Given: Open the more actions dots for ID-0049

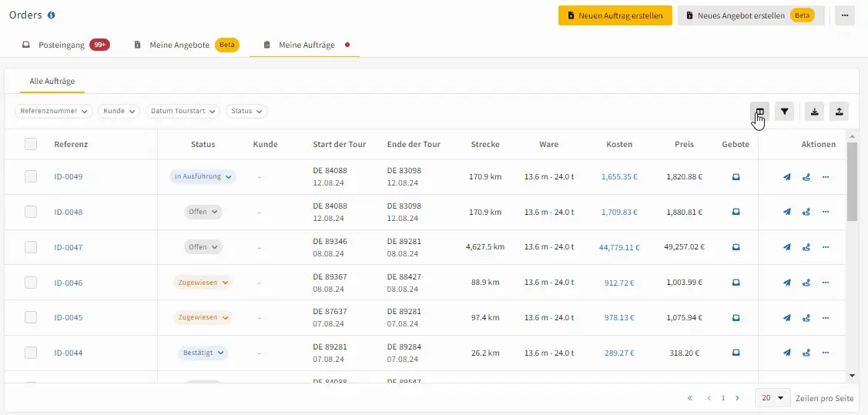Looking at the screenshot, I should click(826, 177).
